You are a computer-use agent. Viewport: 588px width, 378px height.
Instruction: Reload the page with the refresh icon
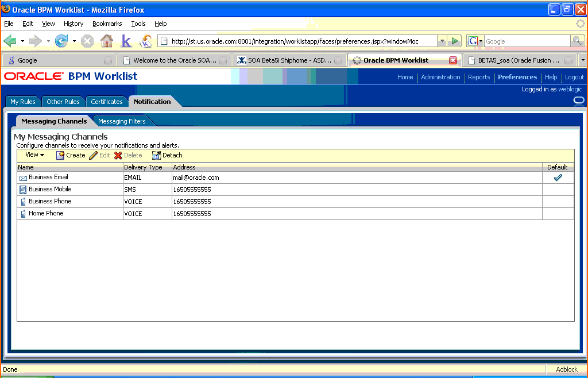pyautogui.click(x=61, y=41)
